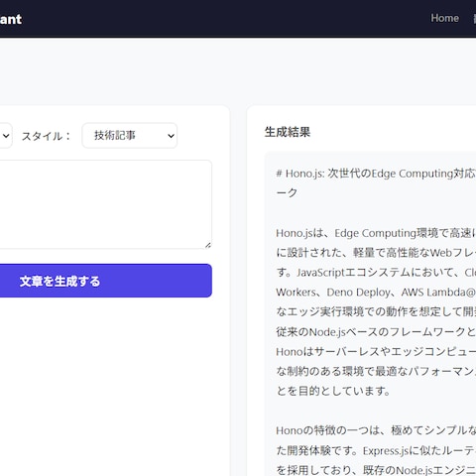Click the line starting 'た開発体験です。Express.js'
The width and height of the screenshot is (476, 476).
click(x=376, y=450)
